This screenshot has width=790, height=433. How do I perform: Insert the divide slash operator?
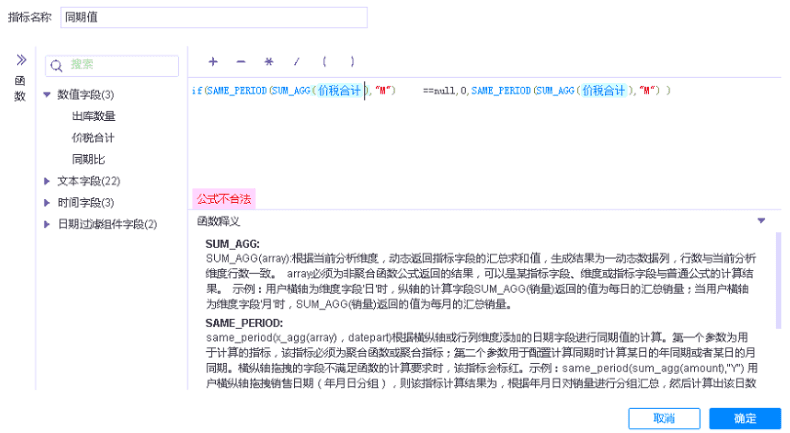tap(297, 61)
